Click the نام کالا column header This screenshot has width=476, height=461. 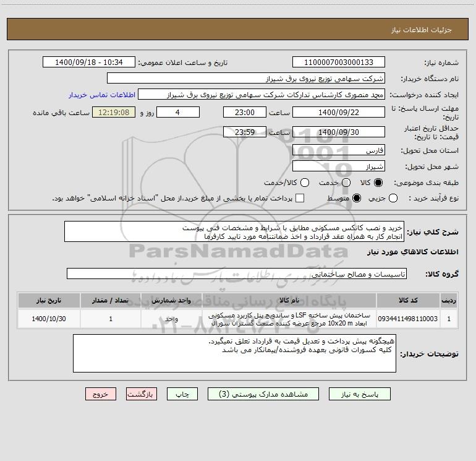pyautogui.click(x=289, y=300)
